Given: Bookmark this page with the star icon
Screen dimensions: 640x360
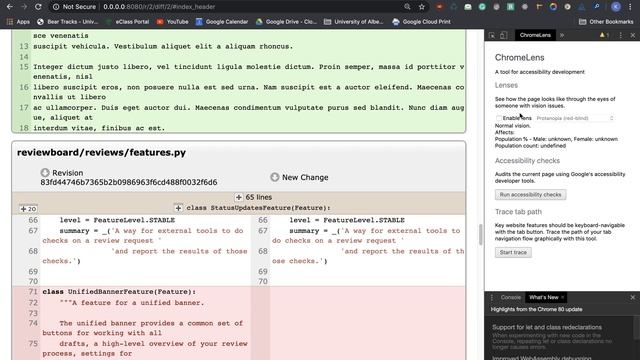Looking at the screenshot, I should point(422,7).
